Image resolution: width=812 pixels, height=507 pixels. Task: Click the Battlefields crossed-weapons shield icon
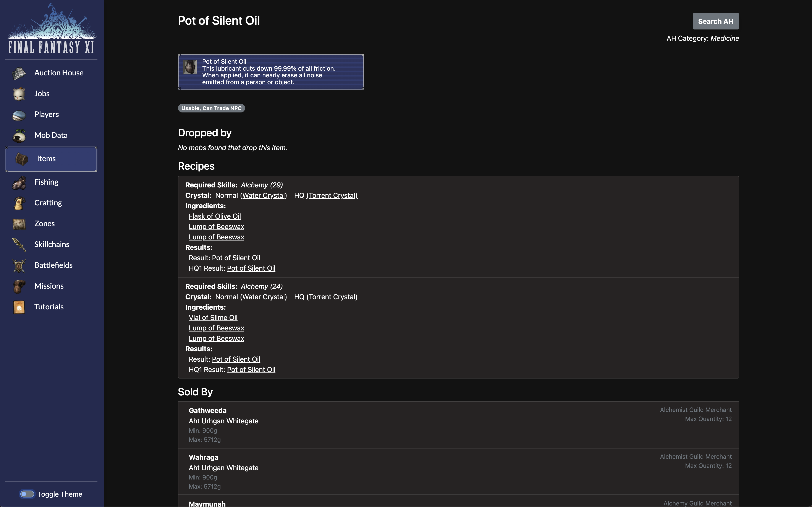click(19, 266)
